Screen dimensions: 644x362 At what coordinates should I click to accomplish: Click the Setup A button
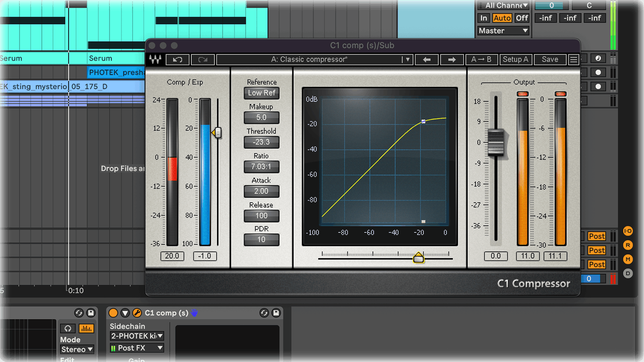515,60
